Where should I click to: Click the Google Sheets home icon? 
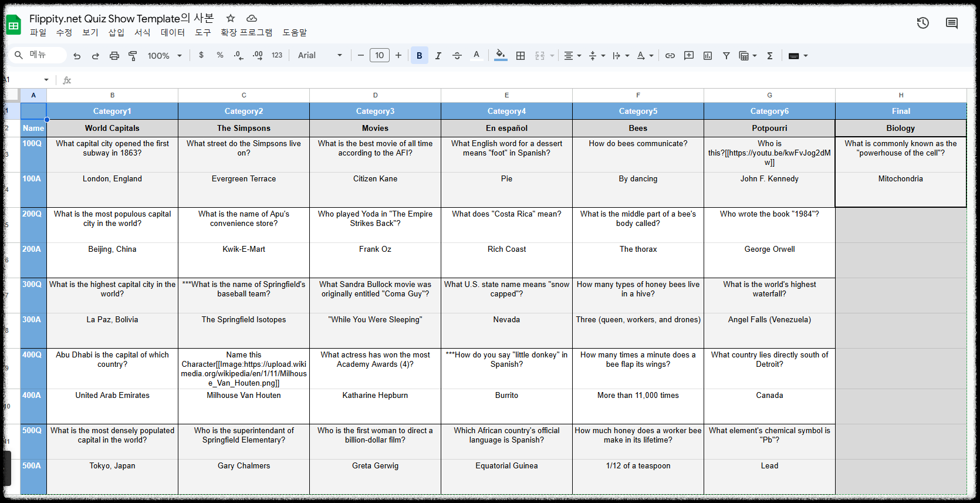tap(13, 25)
